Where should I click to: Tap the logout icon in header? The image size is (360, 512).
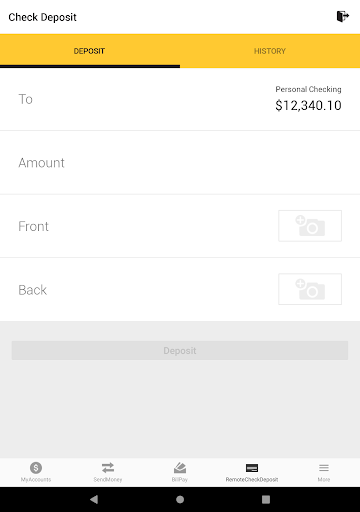[343, 16]
